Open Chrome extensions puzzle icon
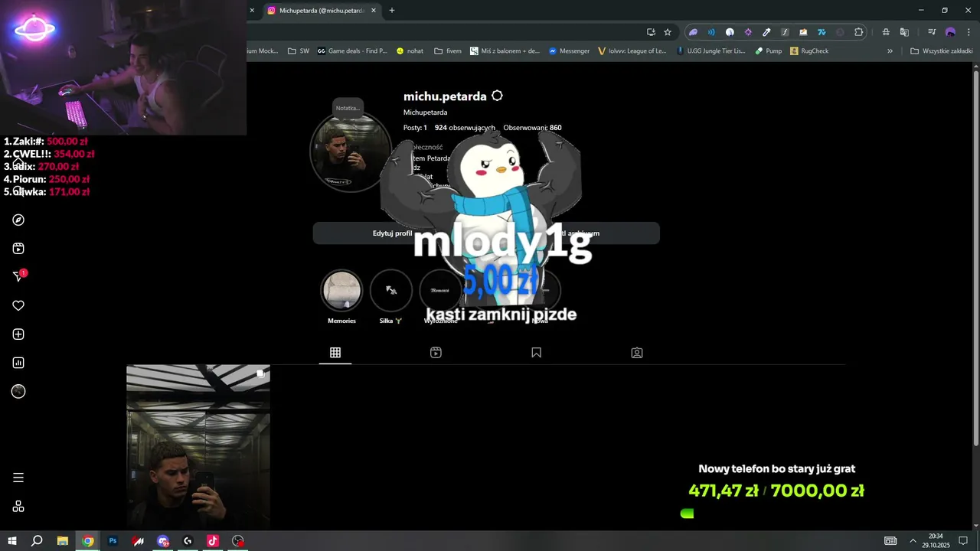 click(859, 32)
